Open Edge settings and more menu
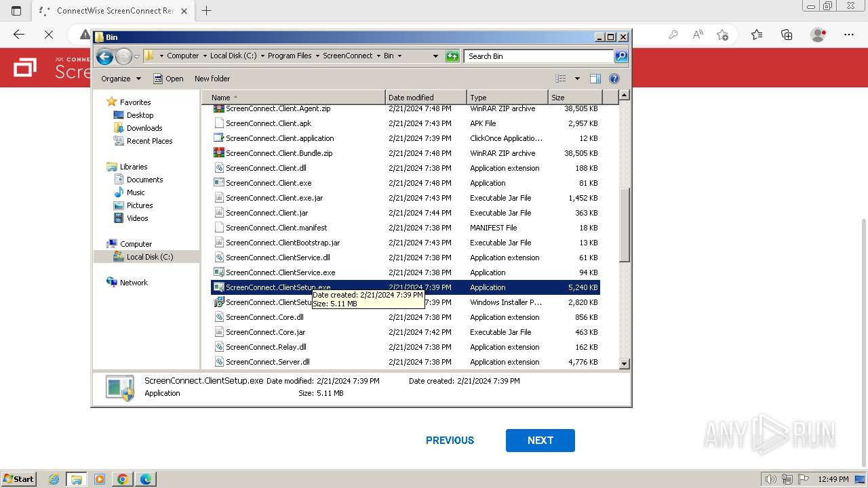868x488 pixels. coord(849,35)
